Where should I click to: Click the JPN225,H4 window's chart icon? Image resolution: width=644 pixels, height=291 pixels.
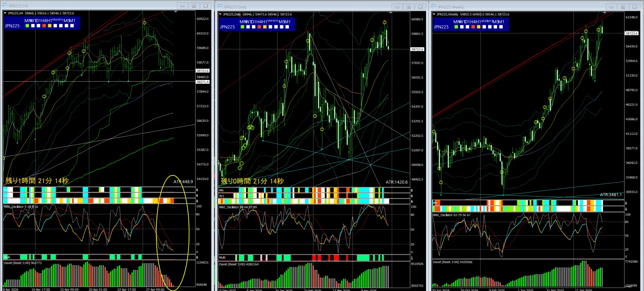coord(5,6)
